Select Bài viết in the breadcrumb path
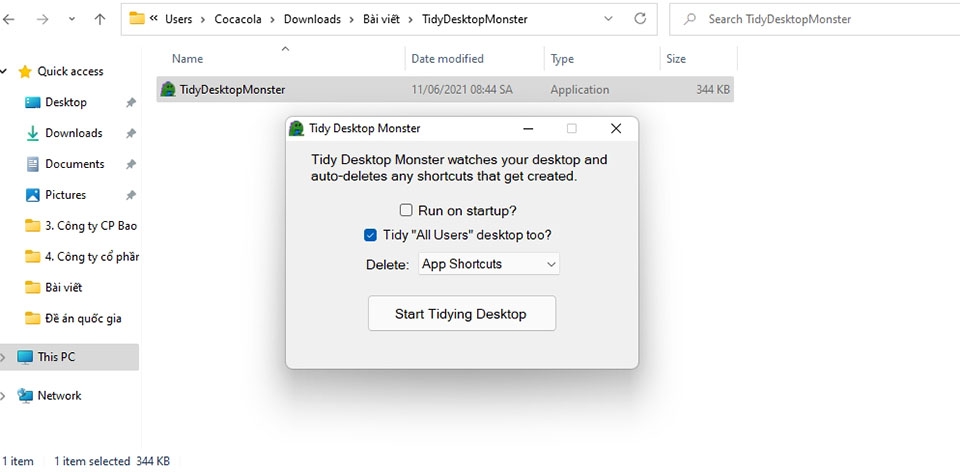The height and width of the screenshot is (472, 960). click(x=381, y=20)
